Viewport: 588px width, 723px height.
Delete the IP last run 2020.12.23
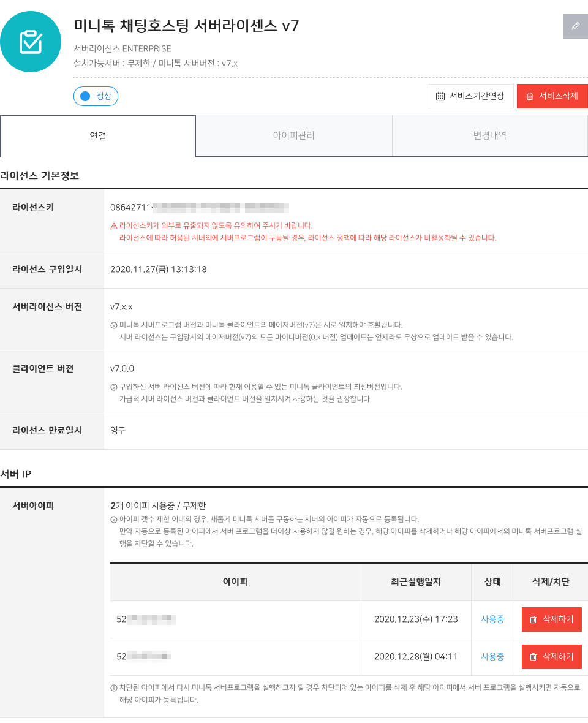[x=552, y=619]
